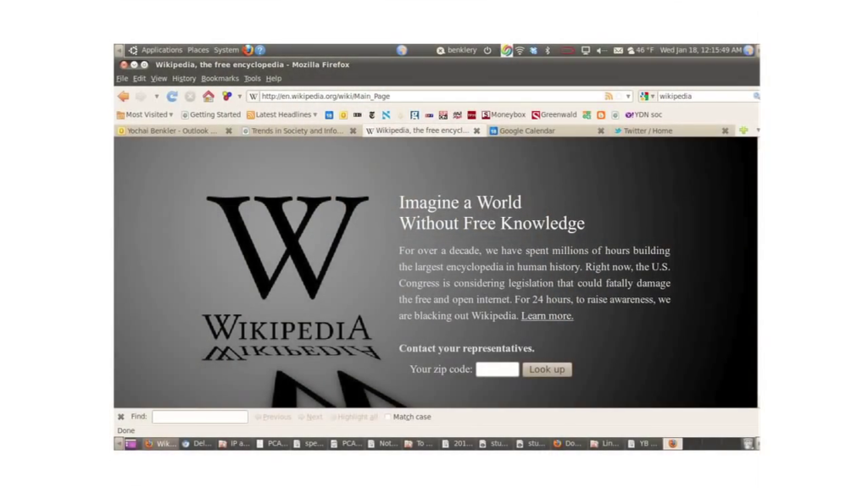Close the Google Calendar tab

[x=601, y=131]
